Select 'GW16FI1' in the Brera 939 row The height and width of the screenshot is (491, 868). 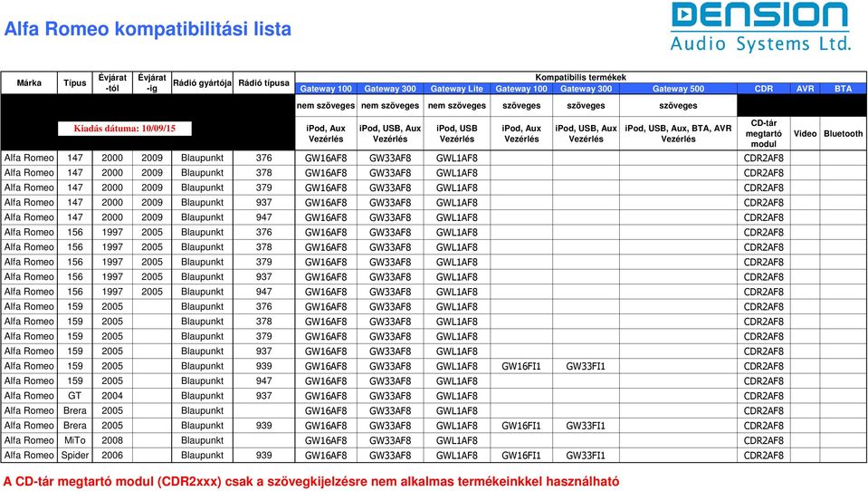[x=521, y=426]
